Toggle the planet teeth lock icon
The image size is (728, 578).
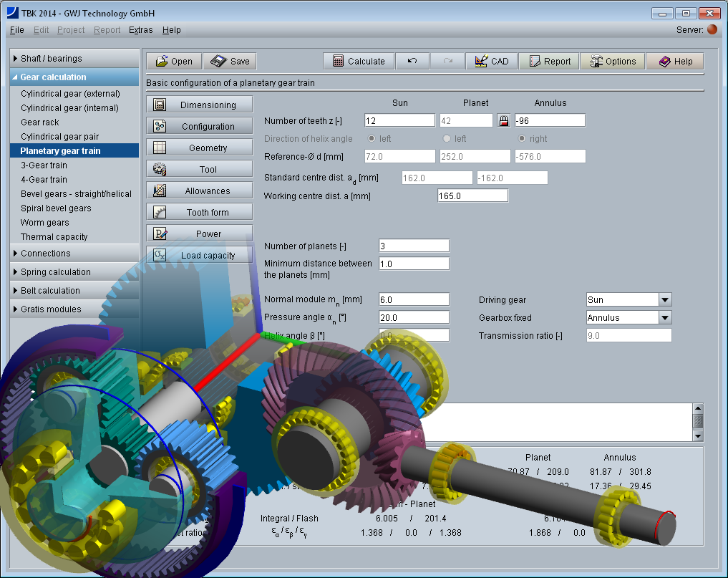click(x=504, y=121)
